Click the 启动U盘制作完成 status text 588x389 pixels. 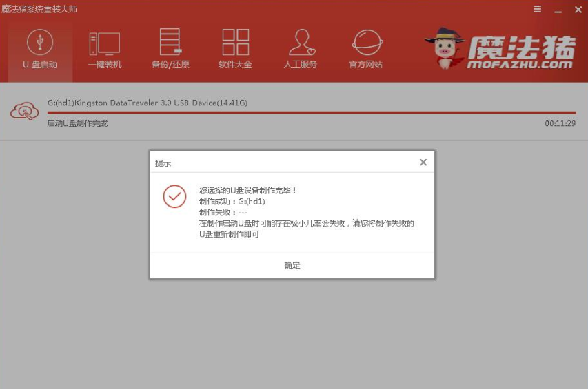pyautogui.click(x=77, y=123)
